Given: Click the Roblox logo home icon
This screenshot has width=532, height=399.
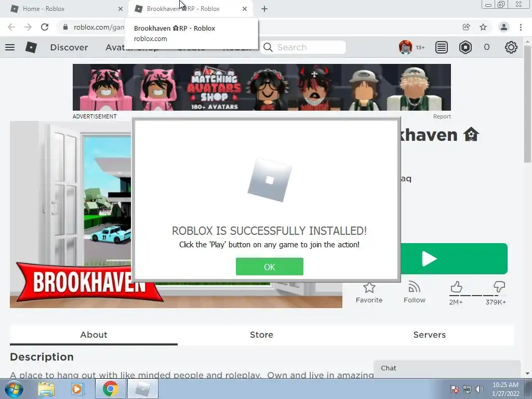Looking at the screenshot, I should [x=31, y=47].
